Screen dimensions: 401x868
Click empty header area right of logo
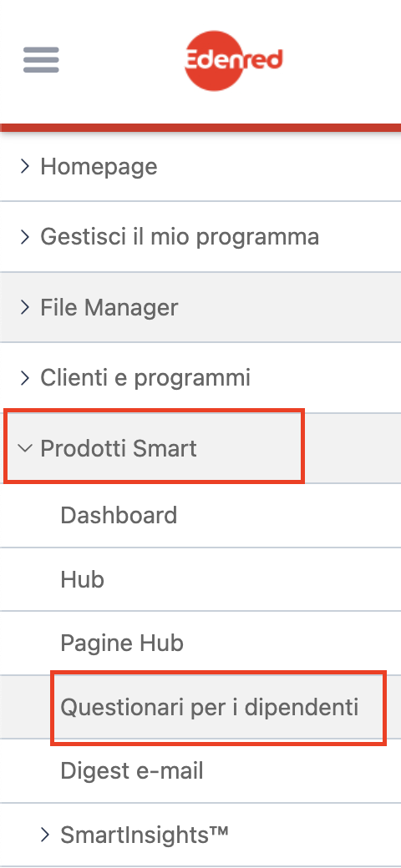[x=343, y=61]
